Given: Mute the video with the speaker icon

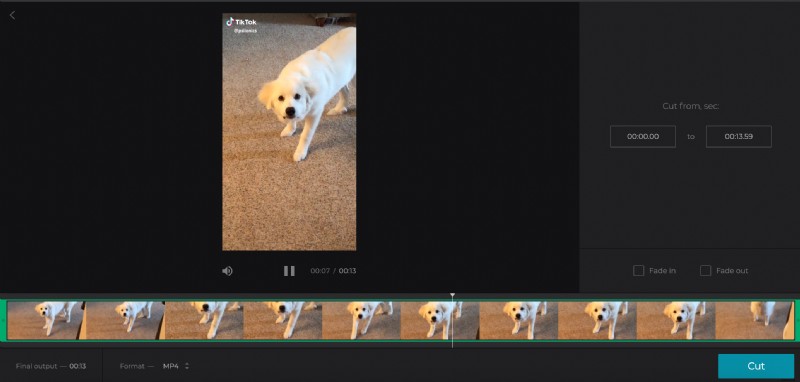Looking at the screenshot, I should tap(228, 271).
